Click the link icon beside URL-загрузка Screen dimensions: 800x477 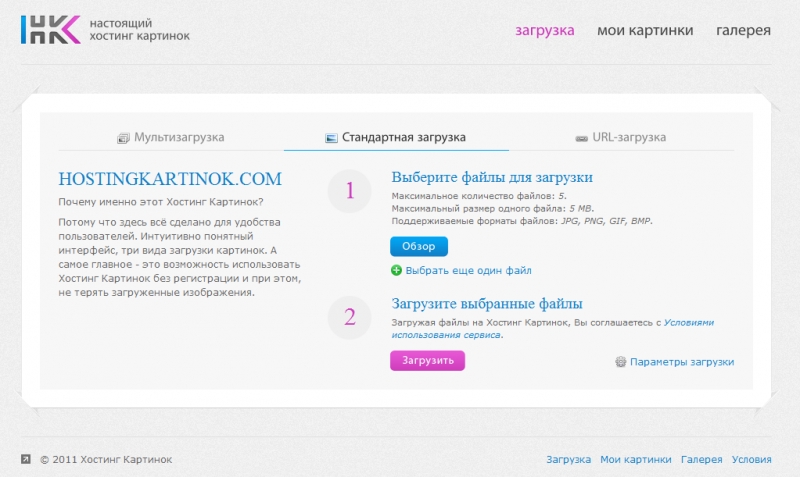point(581,138)
